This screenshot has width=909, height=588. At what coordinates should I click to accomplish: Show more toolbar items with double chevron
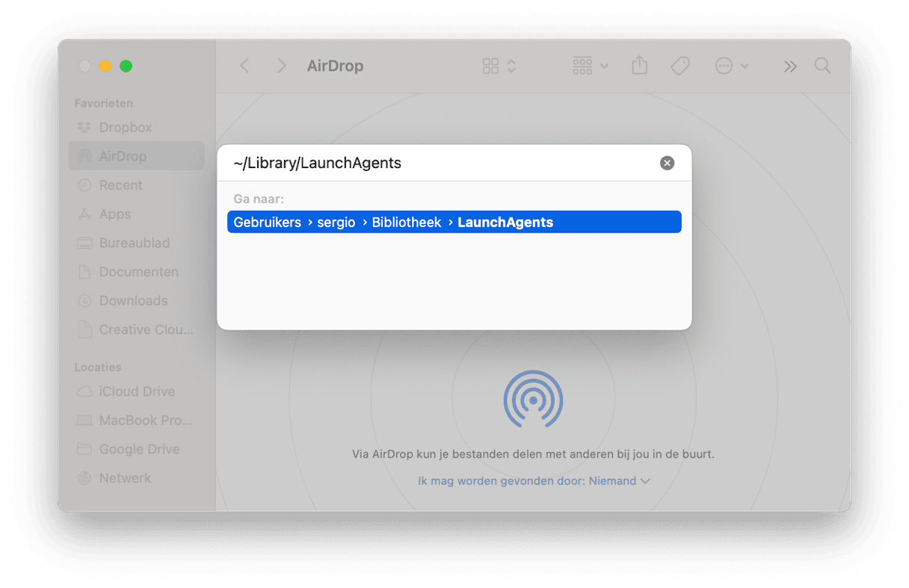(x=789, y=66)
